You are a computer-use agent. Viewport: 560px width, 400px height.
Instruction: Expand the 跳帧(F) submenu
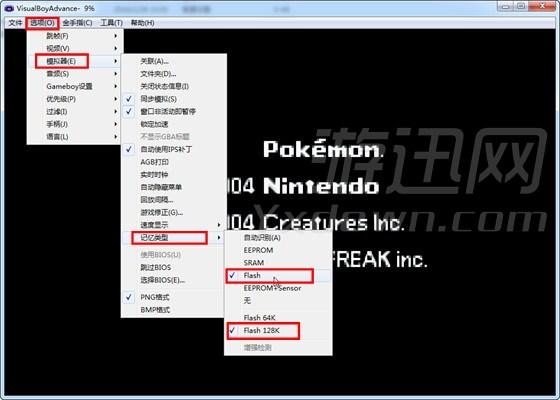[75, 36]
